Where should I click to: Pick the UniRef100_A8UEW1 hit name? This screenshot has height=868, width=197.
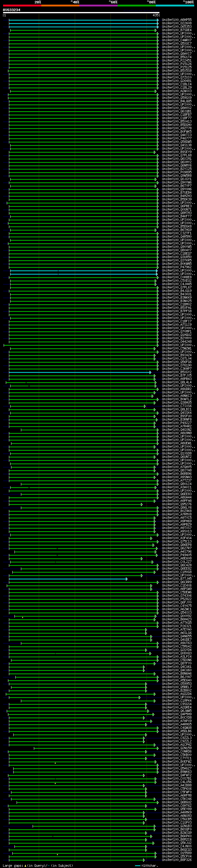click(x=176, y=443)
